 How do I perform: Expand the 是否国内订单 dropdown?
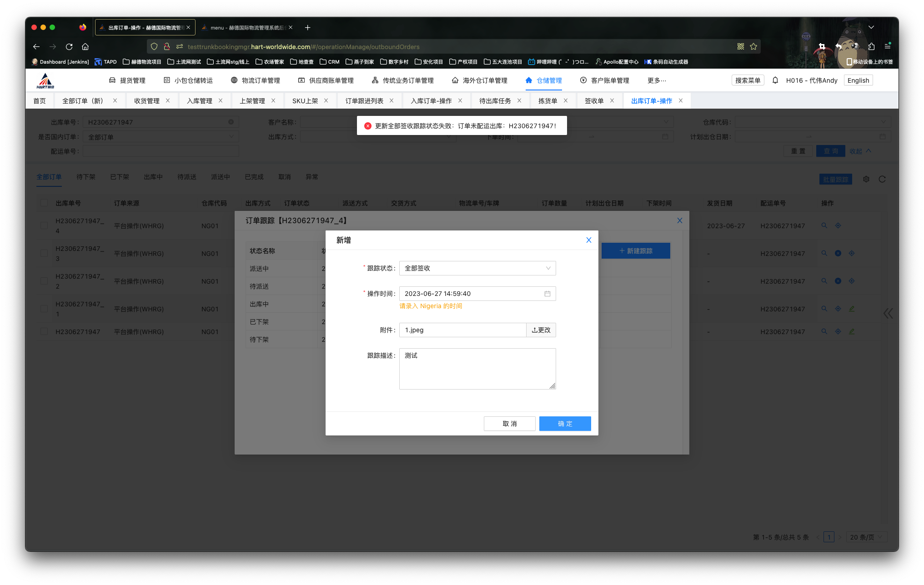[x=161, y=137]
